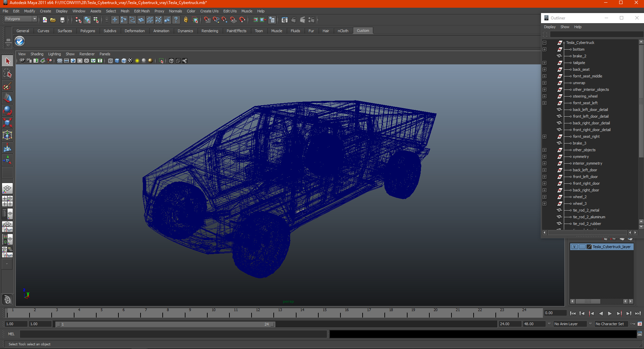This screenshot has width=644, height=349.
Task: Activate the Soft modification tool
Action: tap(7, 148)
